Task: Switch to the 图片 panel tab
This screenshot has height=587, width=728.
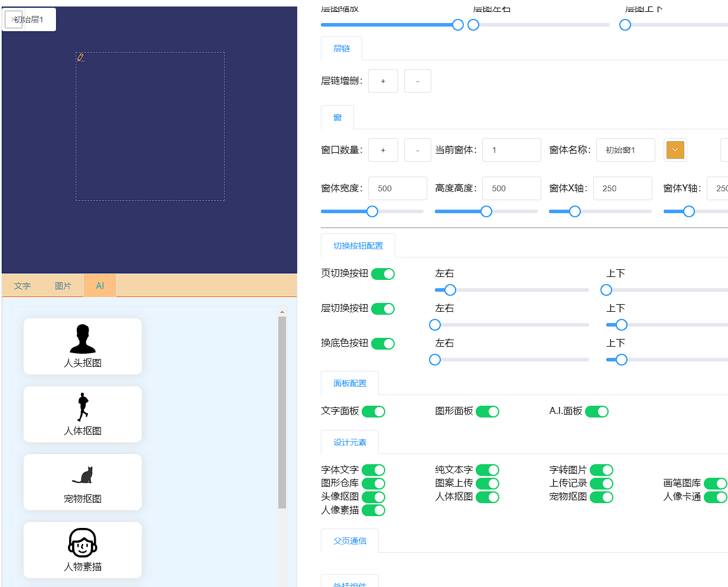Action: pyautogui.click(x=63, y=286)
